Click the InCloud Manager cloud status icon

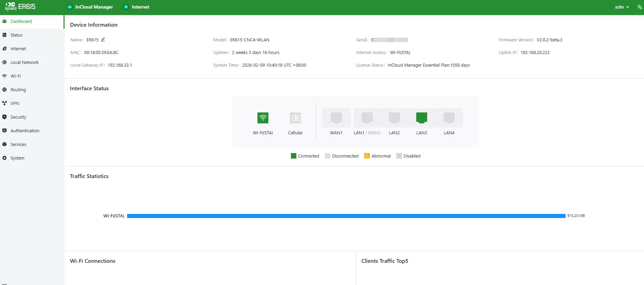(x=70, y=7)
